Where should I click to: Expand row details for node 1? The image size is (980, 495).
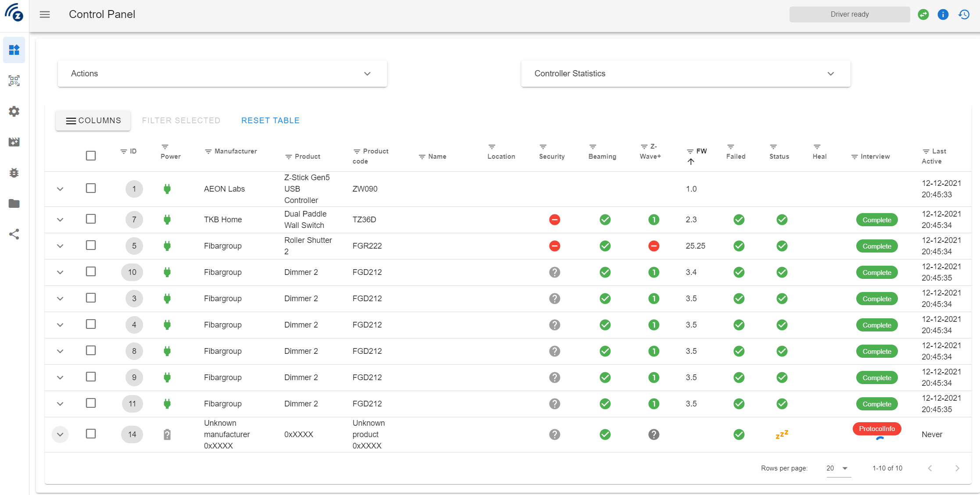tap(60, 189)
